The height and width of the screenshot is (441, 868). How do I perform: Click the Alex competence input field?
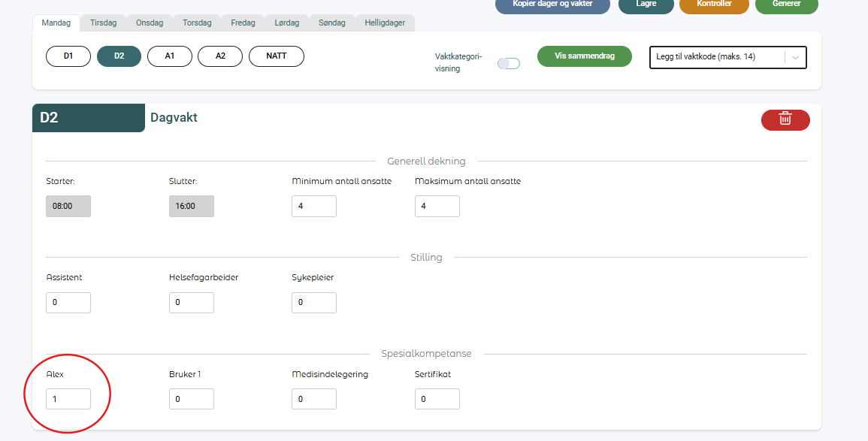[68, 399]
